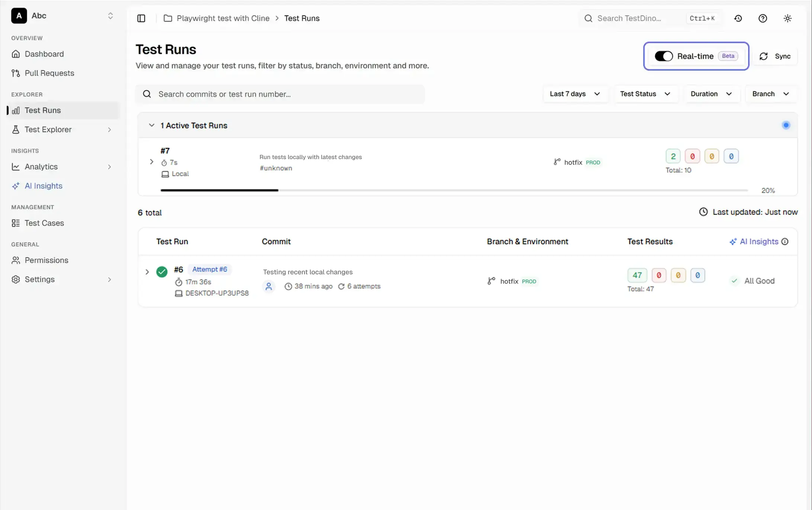Click the blue live indicator dot on active runs
The image size is (812, 510).
tap(786, 125)
